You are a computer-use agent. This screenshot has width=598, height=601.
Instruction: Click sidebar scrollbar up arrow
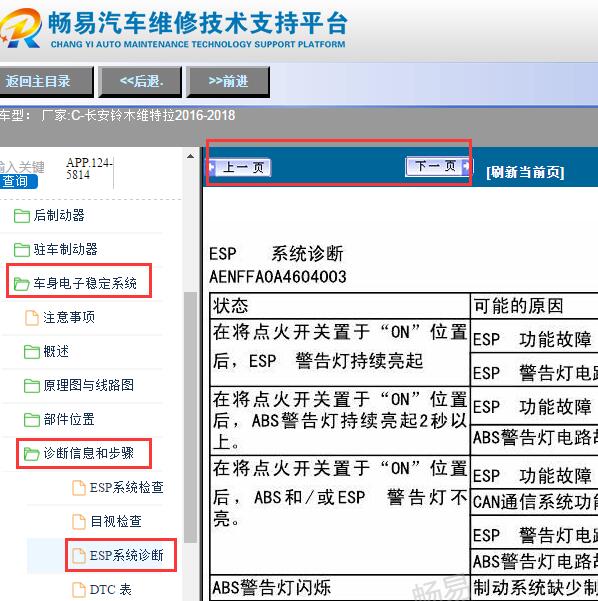[191, 156]
